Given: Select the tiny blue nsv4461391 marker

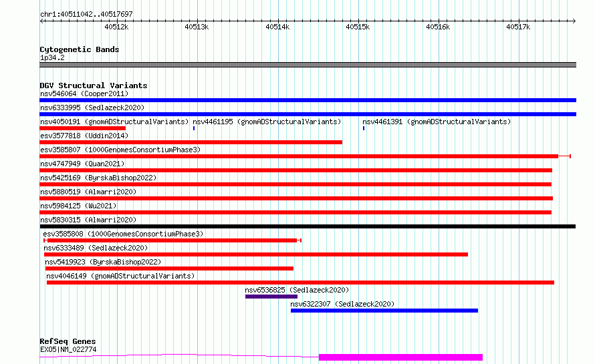Looking at the screenshot, I should tap(364, 128).
